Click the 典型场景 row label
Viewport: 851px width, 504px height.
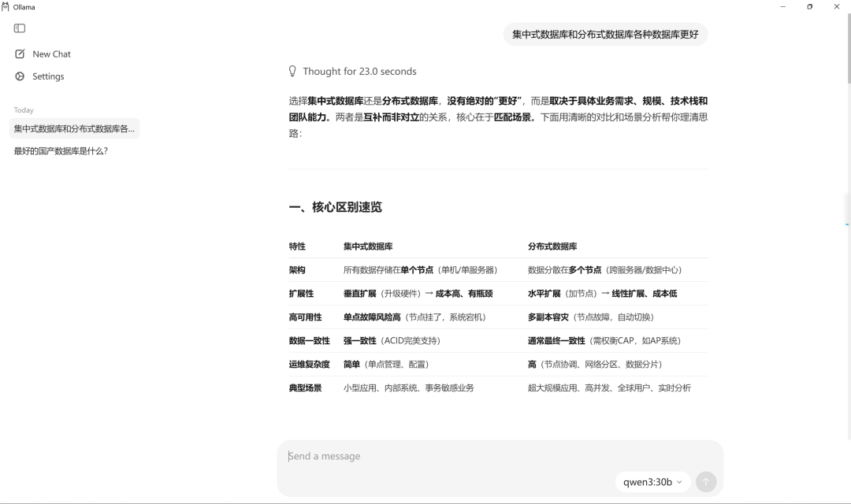[306, 388]
